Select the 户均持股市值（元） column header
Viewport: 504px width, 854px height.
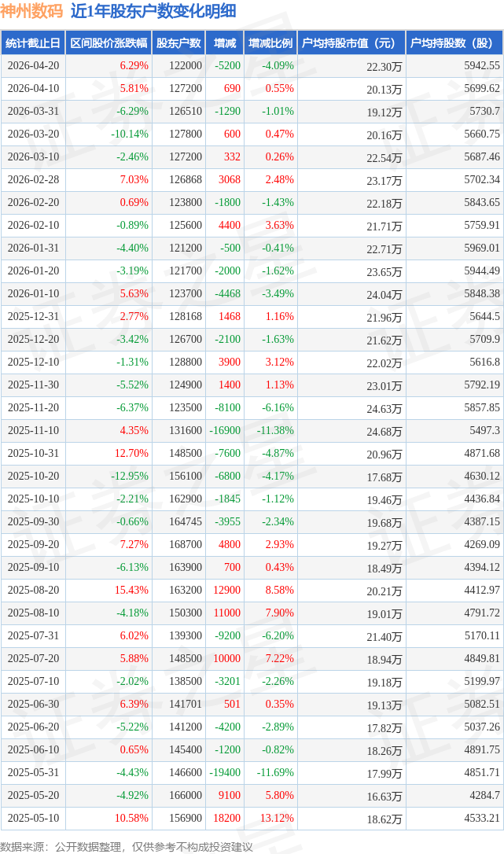tap(349, 43)
